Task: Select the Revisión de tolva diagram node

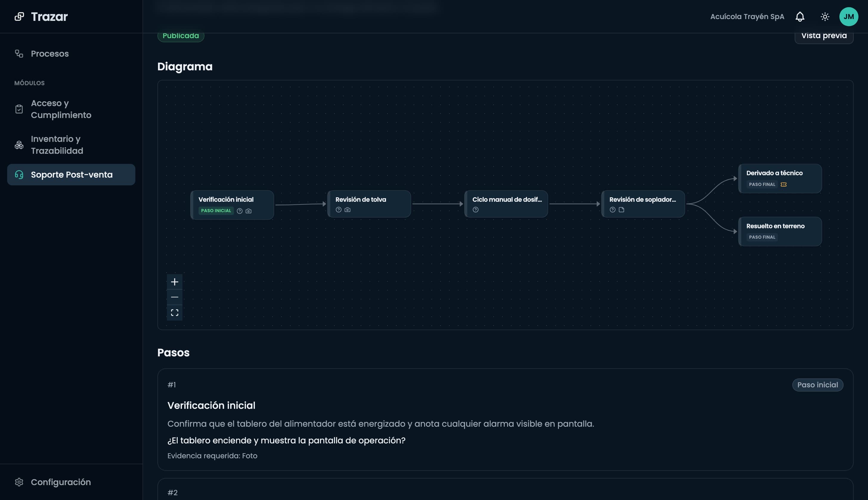Action: coord(369,204)
